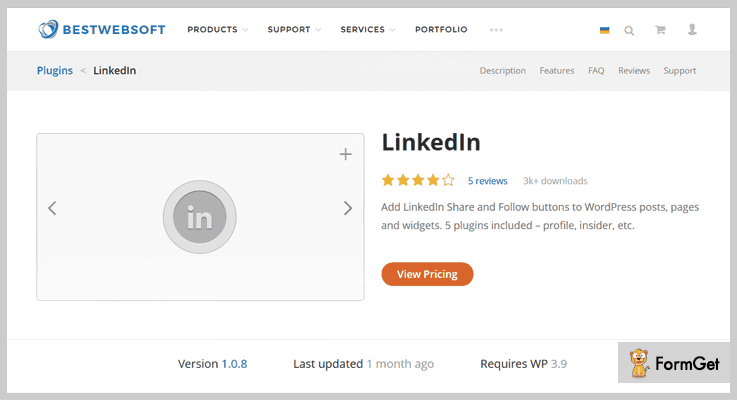Open the language flag selector
Image resolution: width=737 pixels, height=400 pixels.
click(x=604, y=30)
